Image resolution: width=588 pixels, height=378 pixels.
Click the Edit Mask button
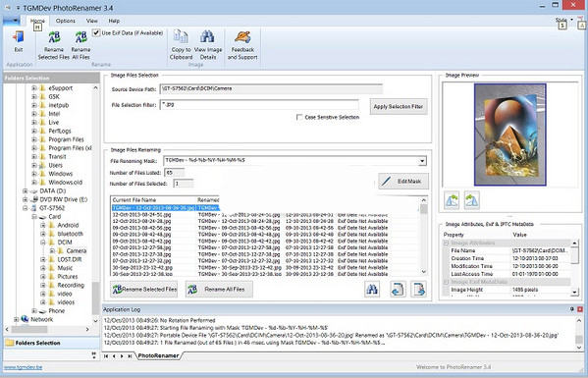[403, 181]
